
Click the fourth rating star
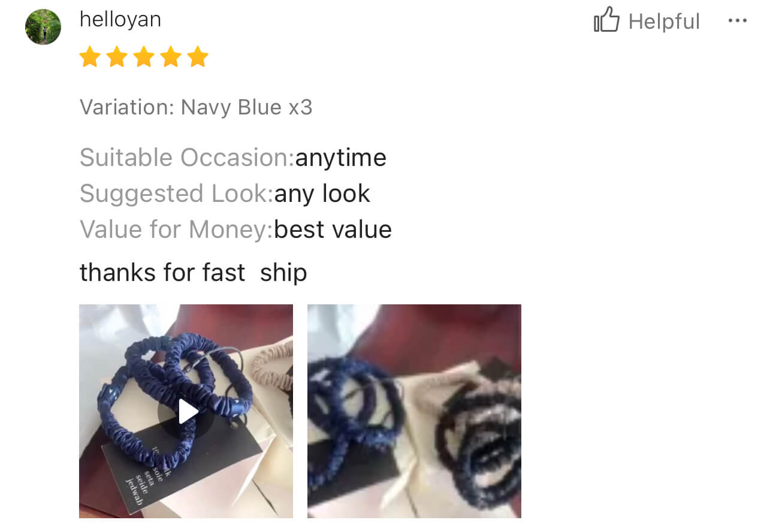tap(170, 58)
